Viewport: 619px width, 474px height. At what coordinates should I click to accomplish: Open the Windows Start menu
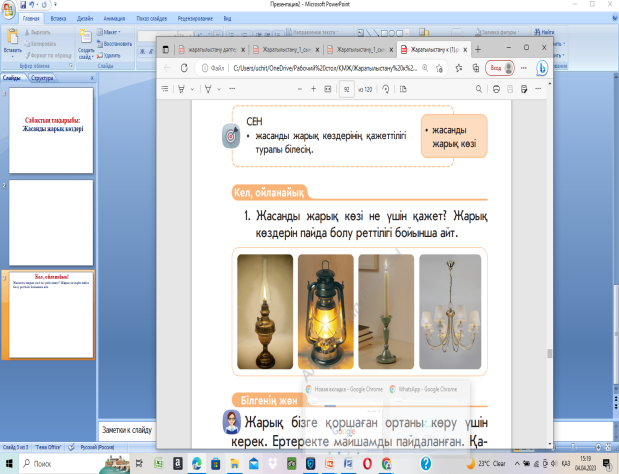(x=9, y=464)
